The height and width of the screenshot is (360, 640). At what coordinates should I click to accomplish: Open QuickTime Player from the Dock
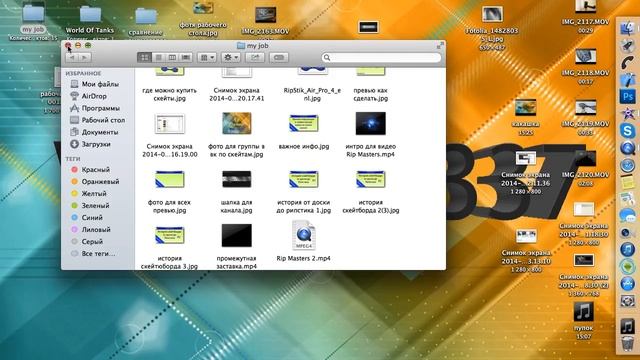click(628, 148)
